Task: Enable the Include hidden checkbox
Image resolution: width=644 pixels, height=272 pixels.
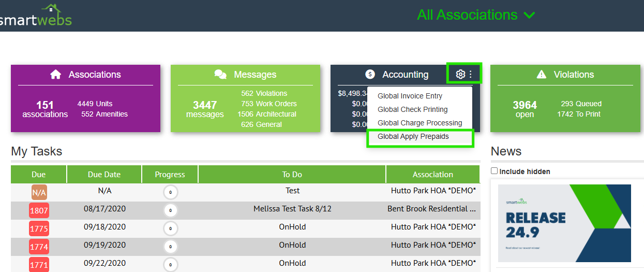Action: (495, 171)
